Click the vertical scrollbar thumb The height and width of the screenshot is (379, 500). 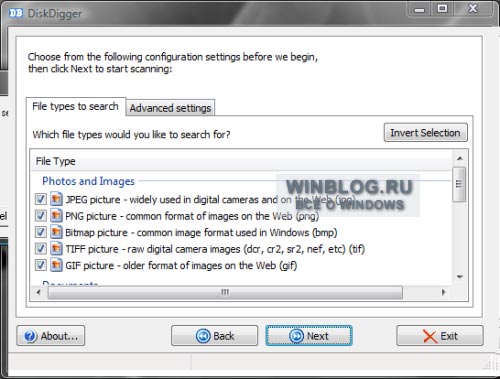tap(459, 184)
